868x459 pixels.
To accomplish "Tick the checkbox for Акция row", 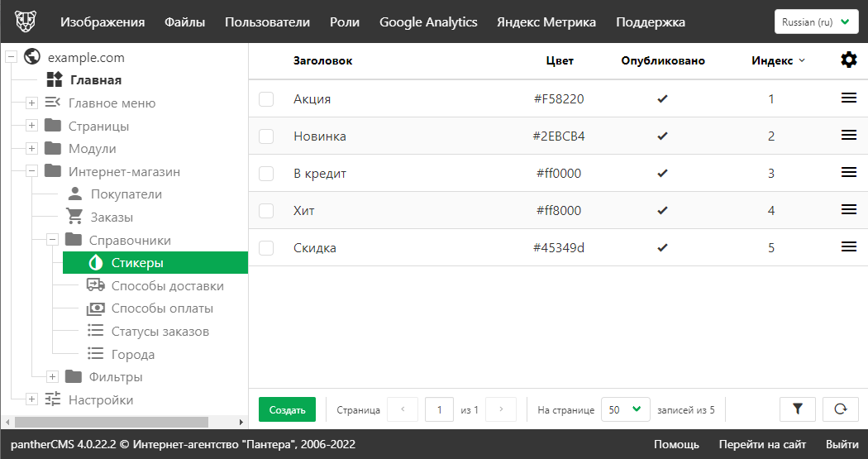I will click(x=266, y=99).
